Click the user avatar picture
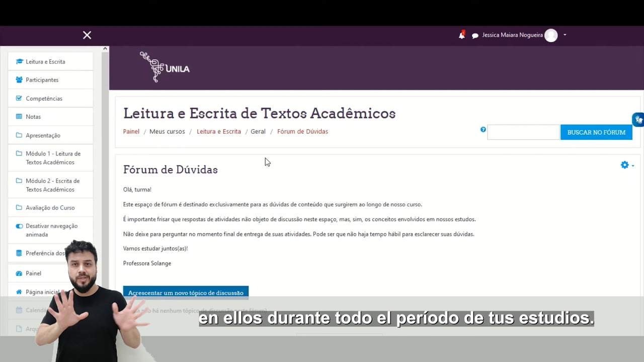The image size is (644, 362). coord(551,35)
